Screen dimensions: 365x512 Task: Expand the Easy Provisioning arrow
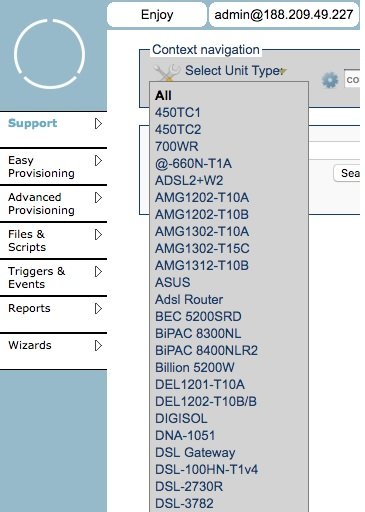coord(98,161)
